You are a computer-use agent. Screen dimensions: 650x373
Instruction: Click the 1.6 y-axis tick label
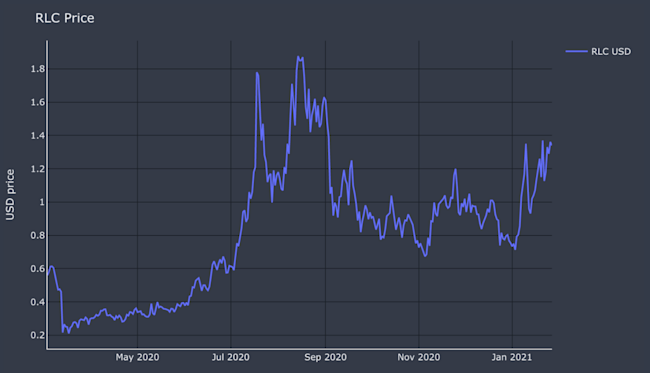[37, 102]
